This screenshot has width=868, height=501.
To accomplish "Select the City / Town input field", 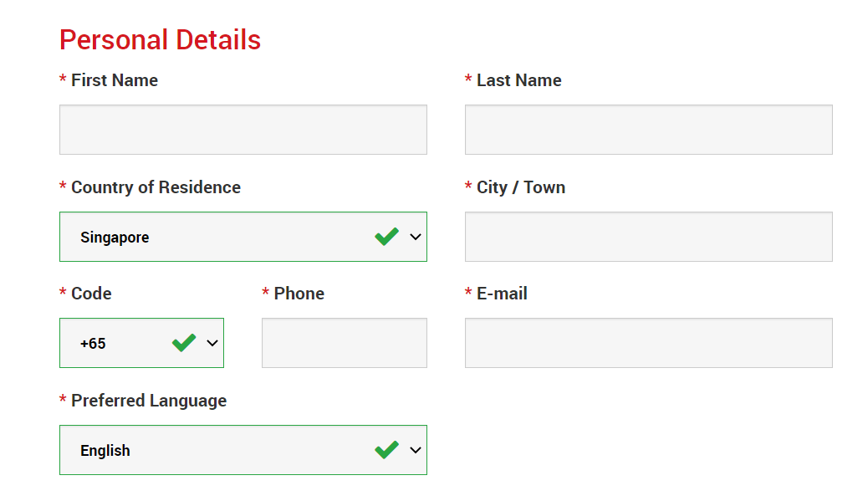I will (648, 237).
